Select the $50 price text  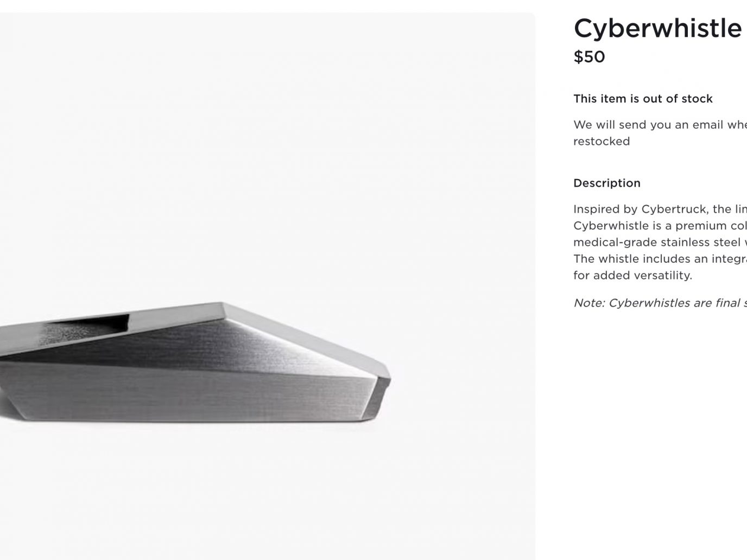(589, 57)
